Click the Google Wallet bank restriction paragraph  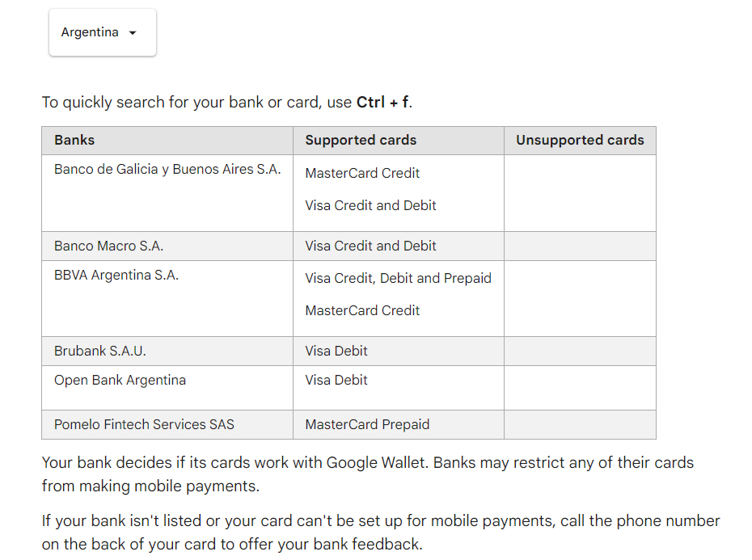coord(367,474)
